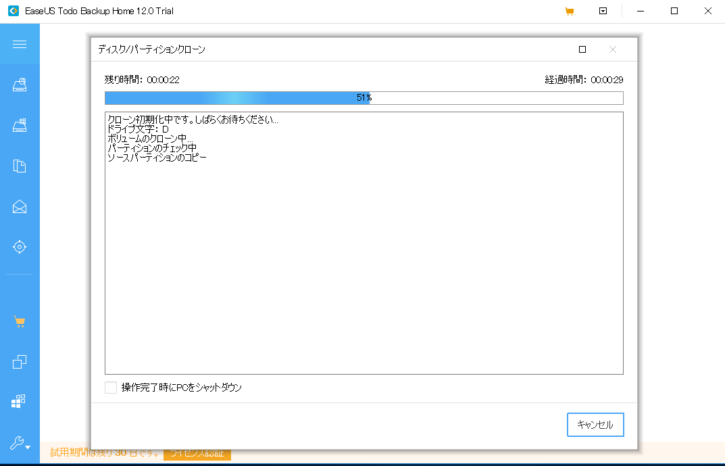This screenshot has height=466, width=725.
Task: Open System Clone windows icon
Action: pos(19,402)
